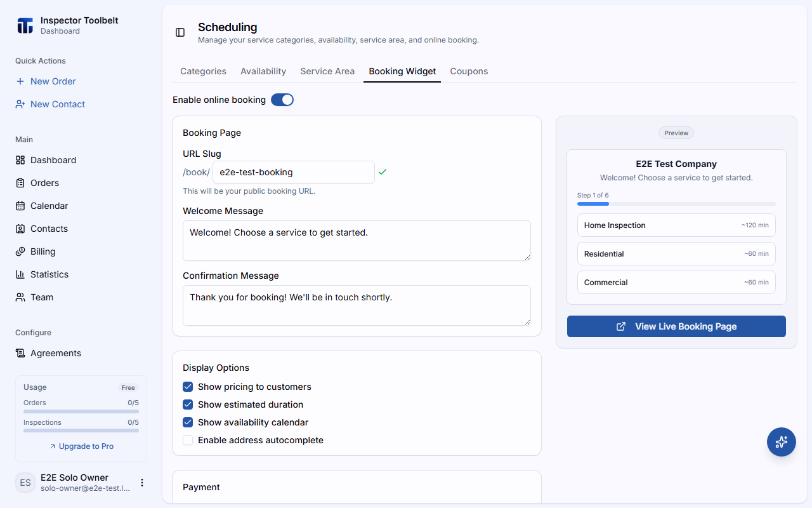812x508 pixels.
Task: Click the View Live Booking Page button
Action: [676, 326]
